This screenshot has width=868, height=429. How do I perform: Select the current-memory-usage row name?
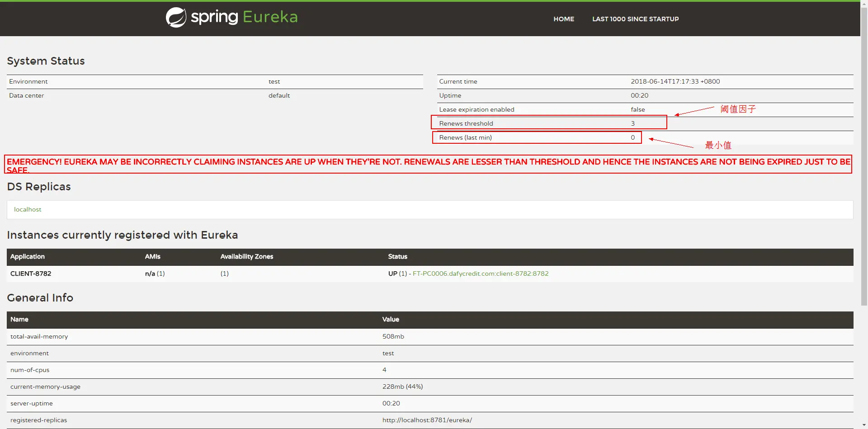pos(45,387)
